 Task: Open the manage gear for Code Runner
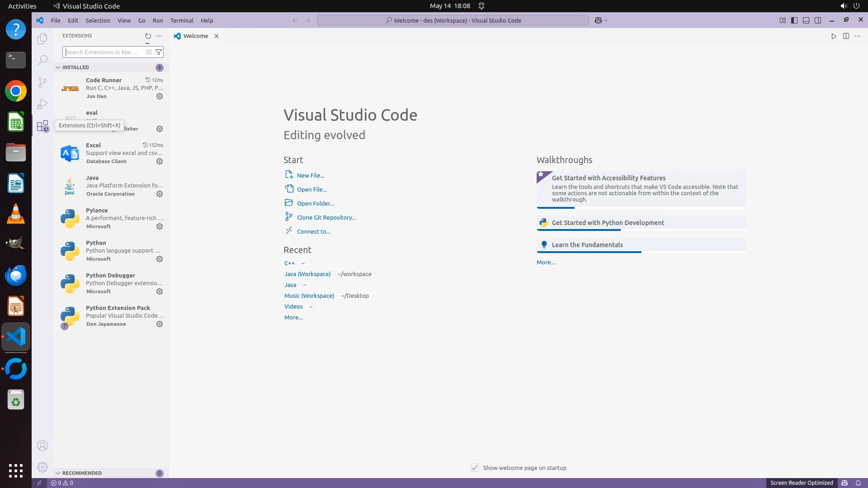[160, 96]
